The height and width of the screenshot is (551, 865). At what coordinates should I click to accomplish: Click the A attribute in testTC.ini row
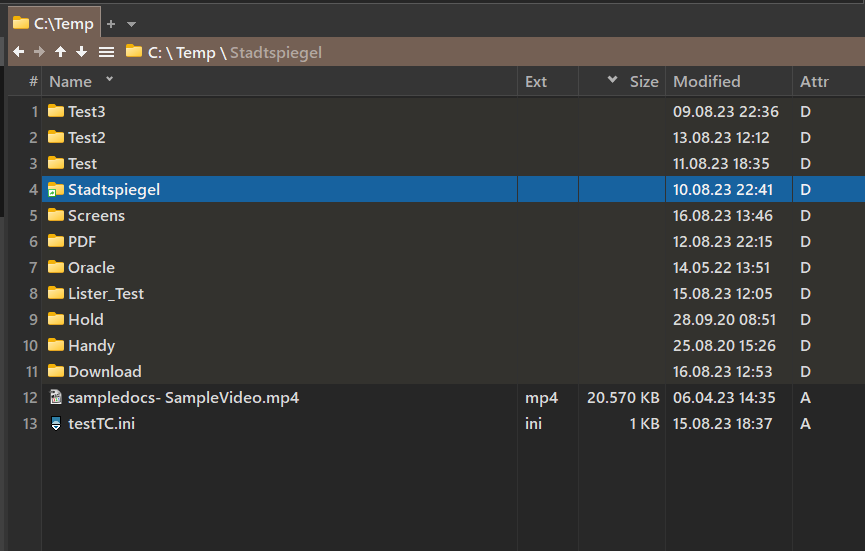coord(805,424)
